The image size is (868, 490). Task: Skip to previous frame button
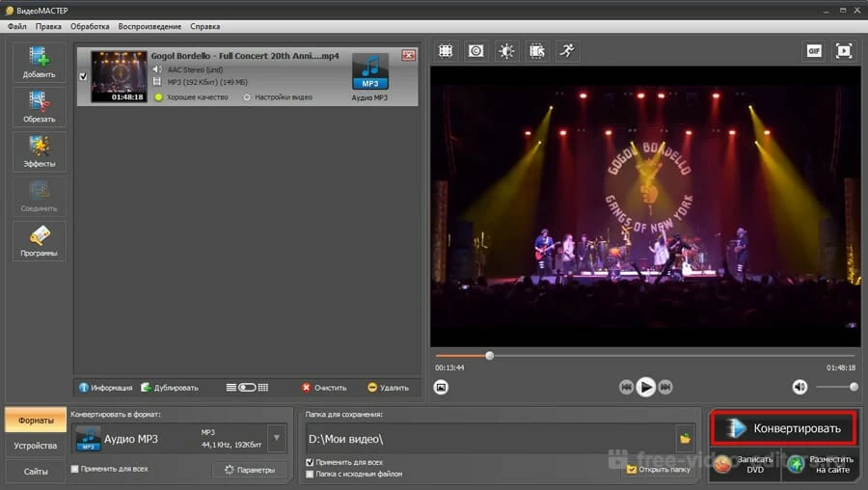[x=626, y=387]
